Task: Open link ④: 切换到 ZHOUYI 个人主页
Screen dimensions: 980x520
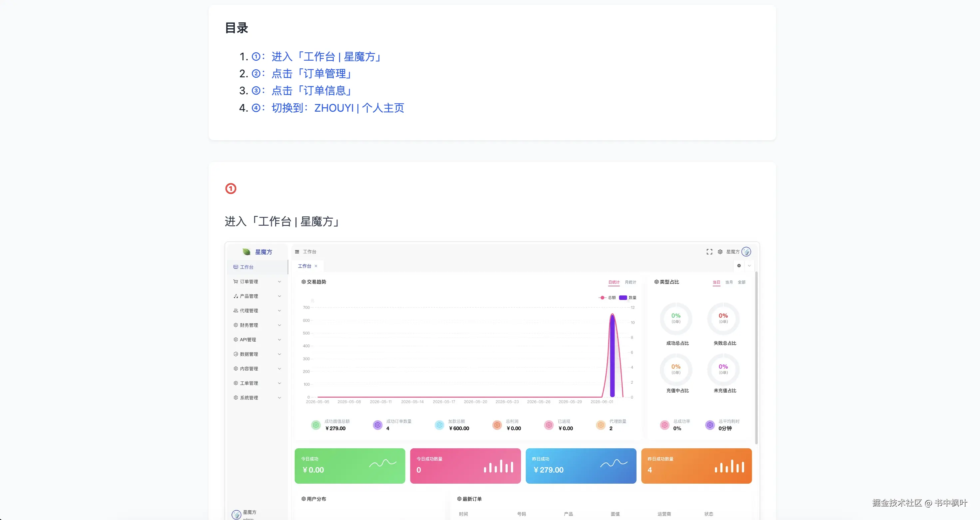Action: [x=327, y=108]
